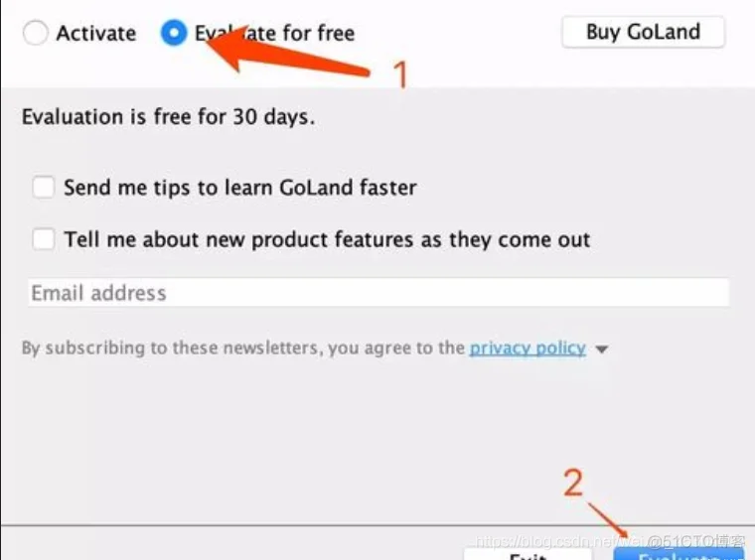Open the privacy policy link
Screen dimensions: 755x560
(528, 348)
